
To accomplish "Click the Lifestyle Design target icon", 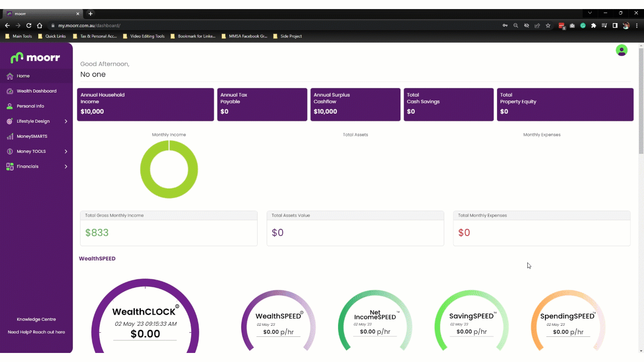I will pyautogui.click(x=10, y=121).
